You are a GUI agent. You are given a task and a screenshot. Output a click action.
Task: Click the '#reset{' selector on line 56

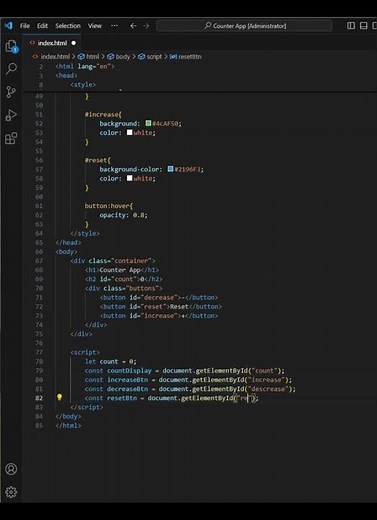tap(98, 160)
